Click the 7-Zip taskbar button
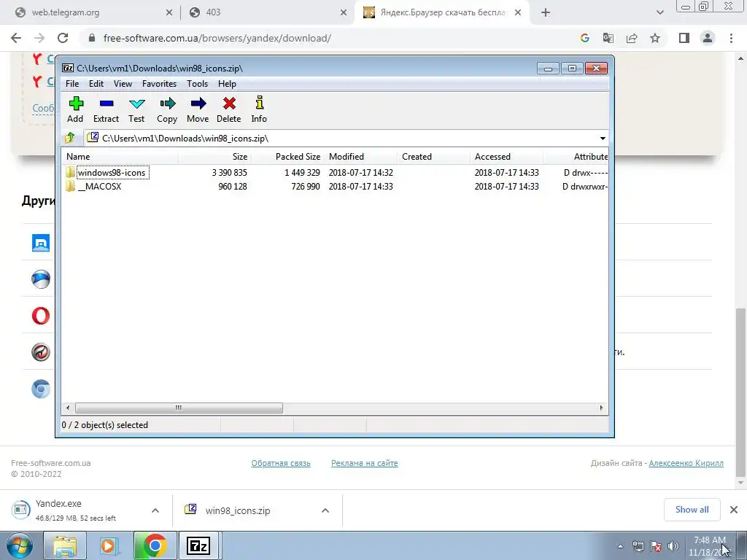Screen dimensions: 747x560 198,545
